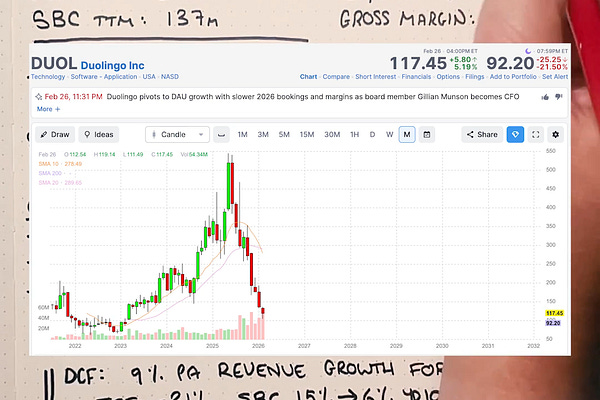
Task: Click Set Alert
Action: 555,77
